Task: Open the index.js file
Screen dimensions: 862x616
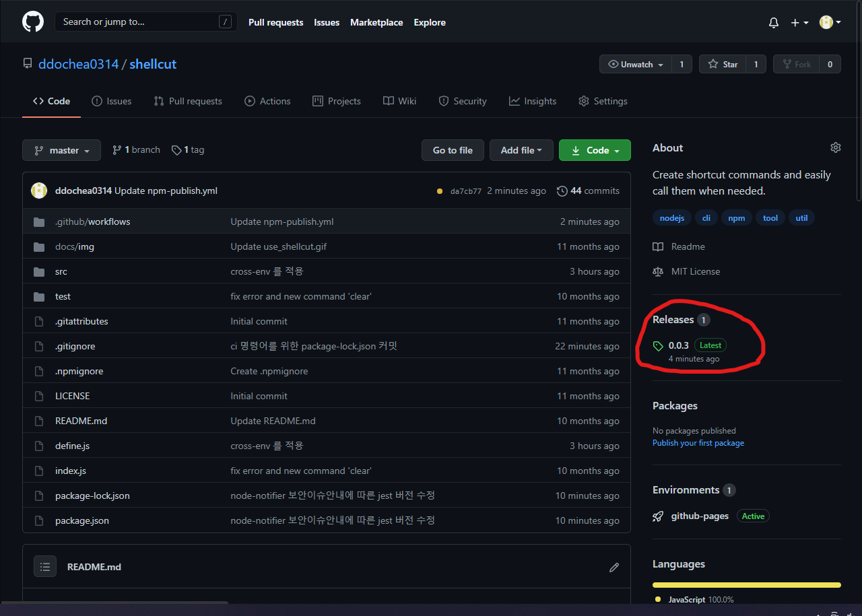Action: [x=71, y=471]
